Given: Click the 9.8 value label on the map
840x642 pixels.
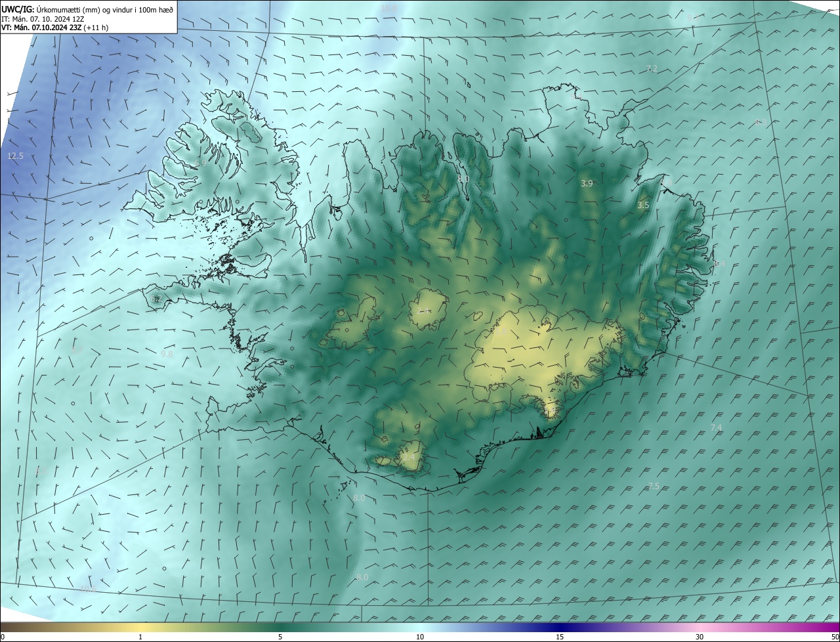Looking at the screenshot, I should pyautogui.click(x=167, y=354).
